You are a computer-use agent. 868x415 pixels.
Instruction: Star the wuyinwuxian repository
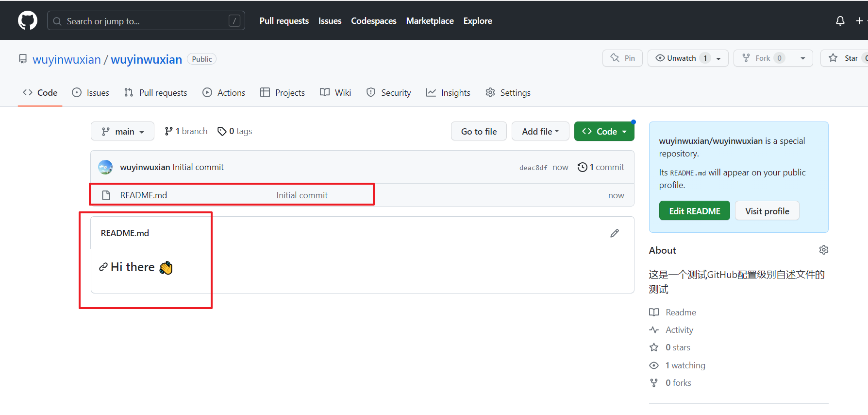845,58
